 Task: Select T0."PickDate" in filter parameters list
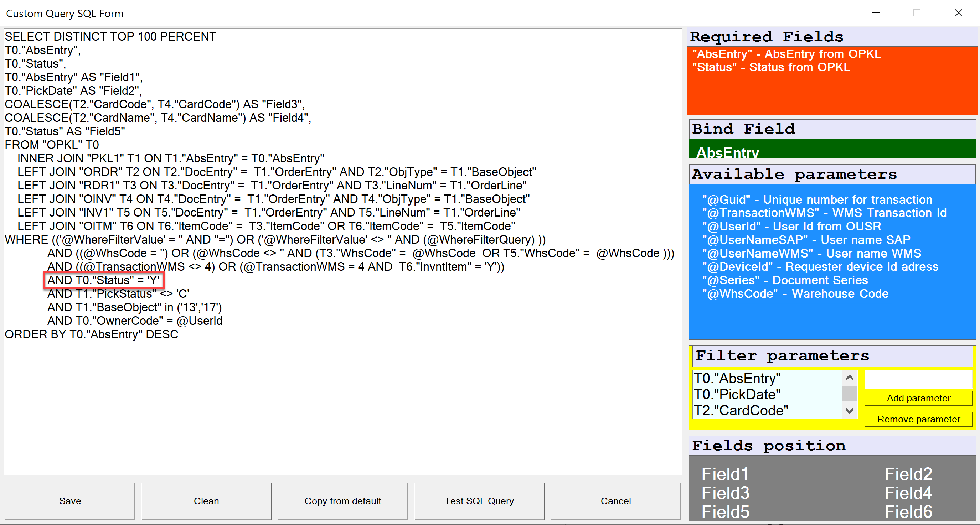pos(737,395)
